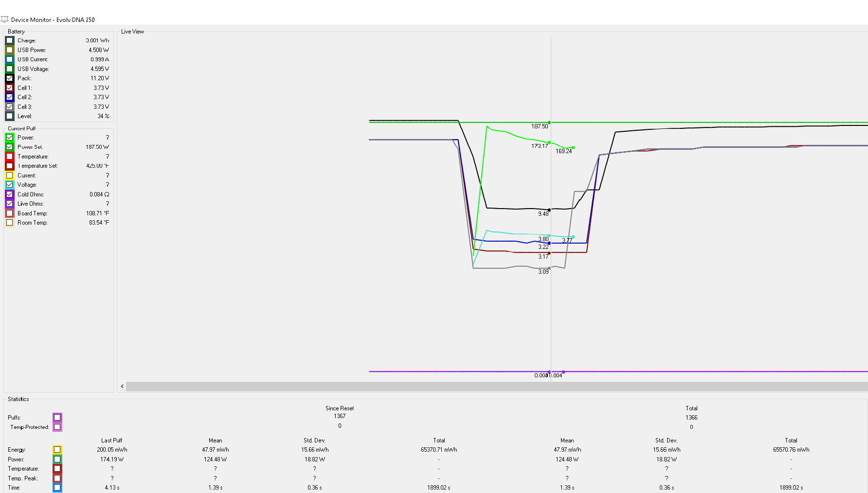The width and height of the screenshot is (868, 493).
Task: Uncheck the cyan Voltage checkbox
Action: (x=10, y=185)
